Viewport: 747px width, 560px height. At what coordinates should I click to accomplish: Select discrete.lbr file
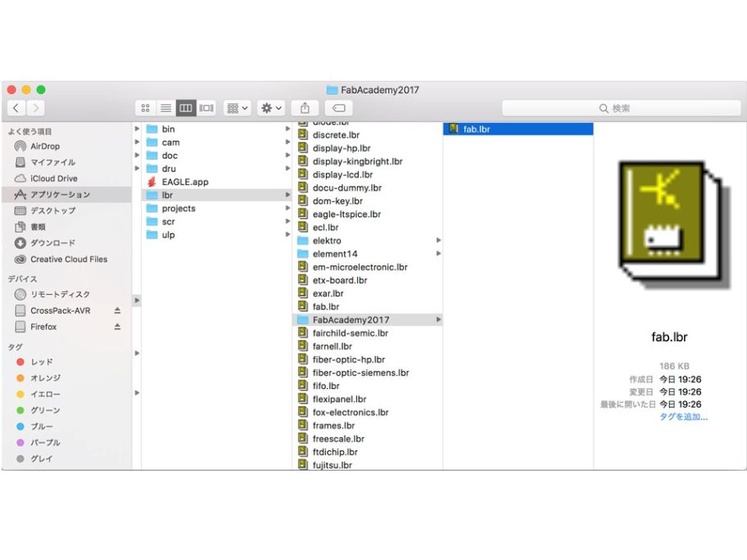click(x=367, y=135)
